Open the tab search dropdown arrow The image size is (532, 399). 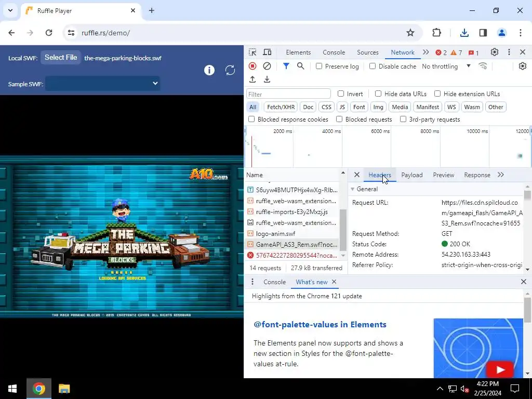pos(10,10)
